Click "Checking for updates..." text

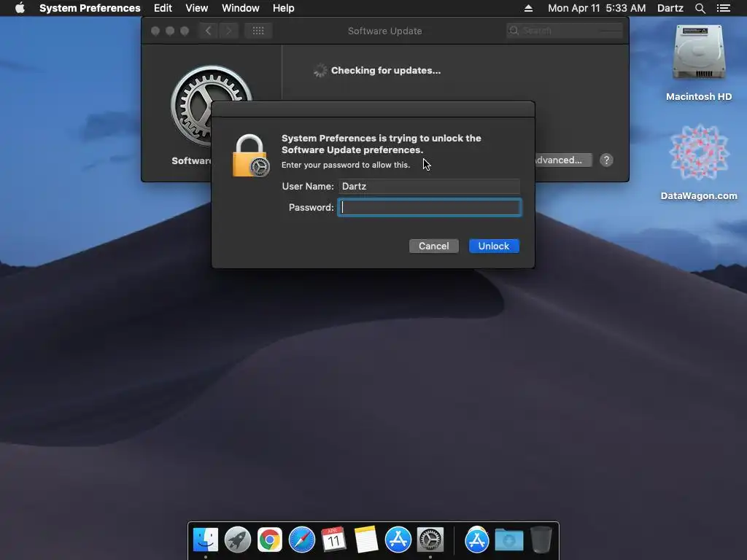click(386, 71)
